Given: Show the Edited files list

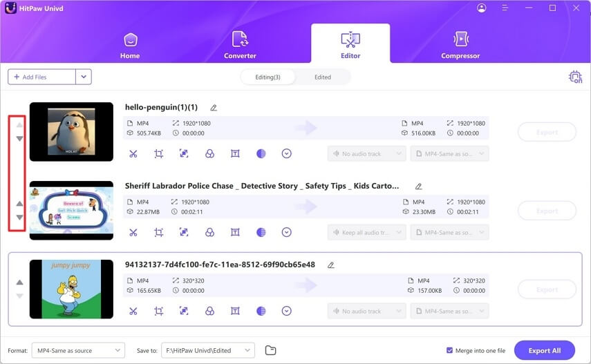Looking at the screenshot, I should (323, 77).
